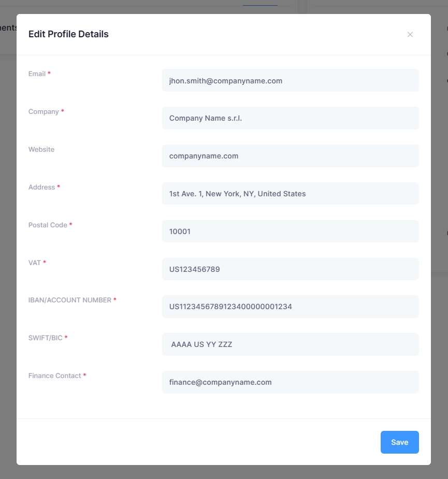This screenshot has height=479, width=448.
Task: Click the IBAN/Account Number input field
Action: tap(290, 307)
